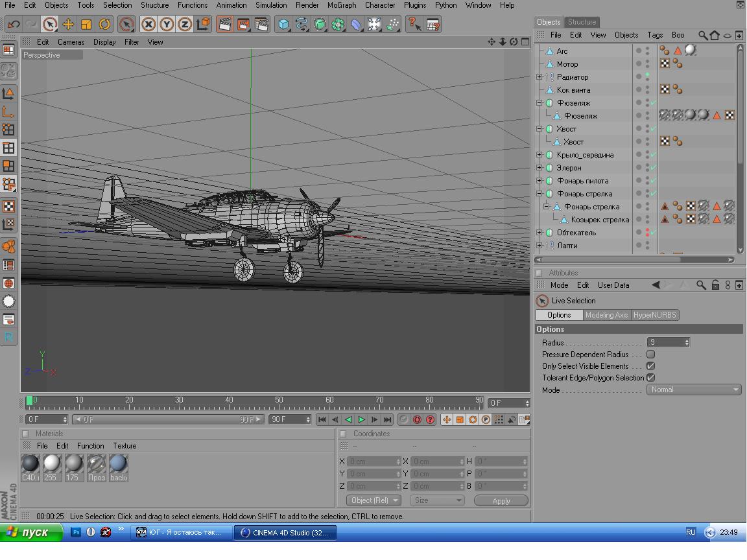Open the Mode dropdown set to Normal
The image size is (747, 560).
[x=694, y=390]
